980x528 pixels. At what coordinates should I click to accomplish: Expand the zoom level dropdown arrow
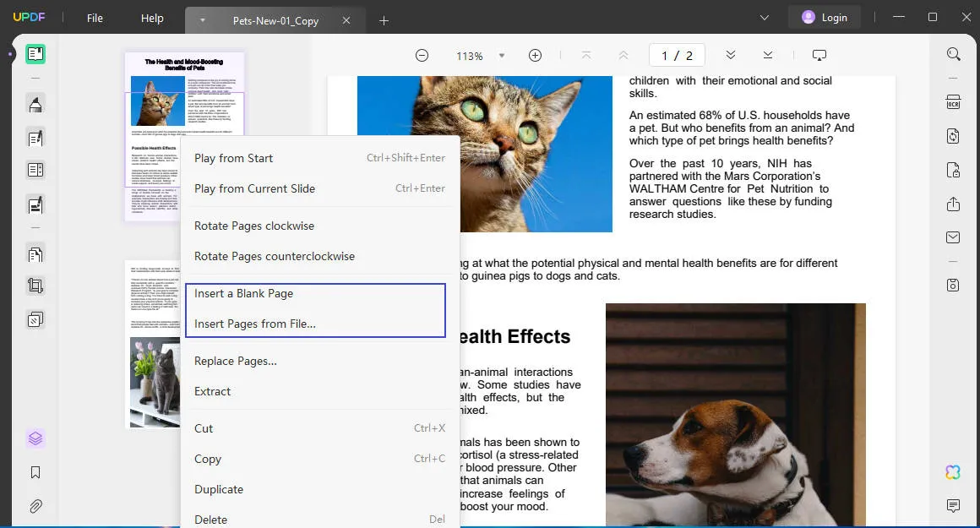tap(501, 56)
